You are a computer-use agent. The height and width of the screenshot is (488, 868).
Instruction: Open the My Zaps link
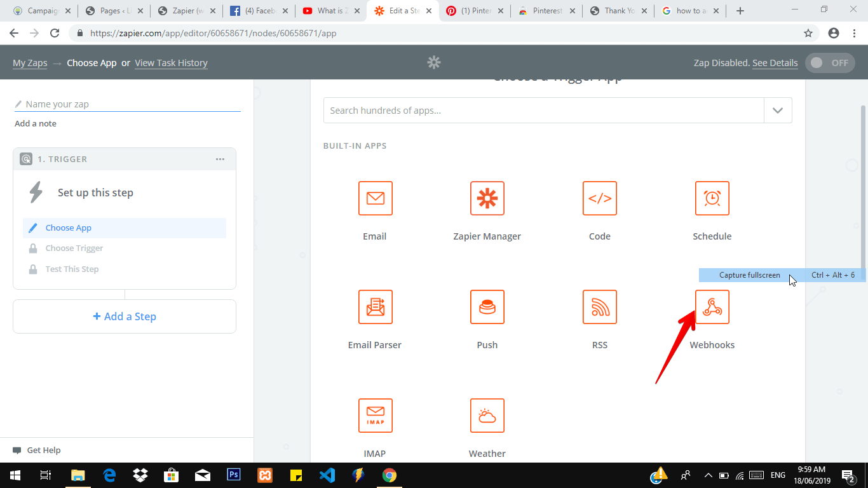tap(30, 63)
